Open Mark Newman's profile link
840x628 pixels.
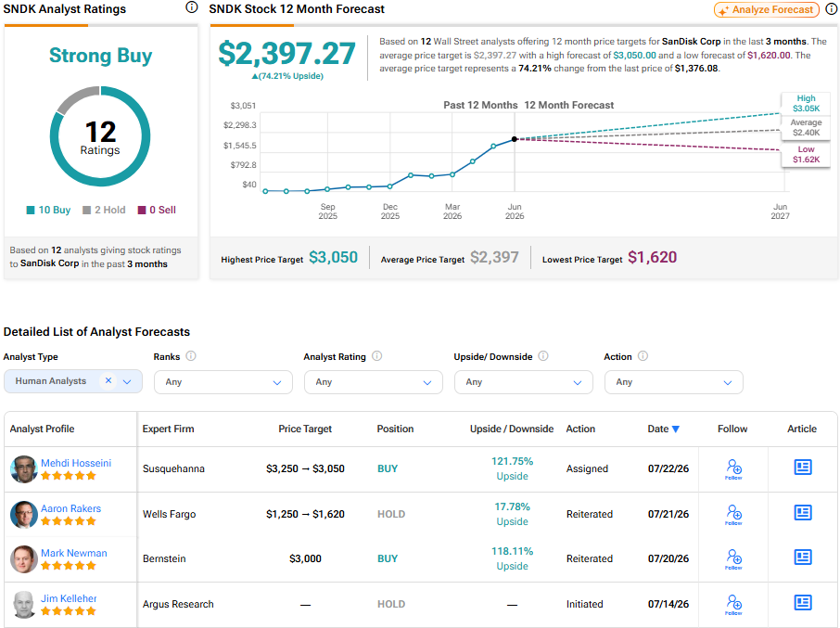(x=74, y=553)
